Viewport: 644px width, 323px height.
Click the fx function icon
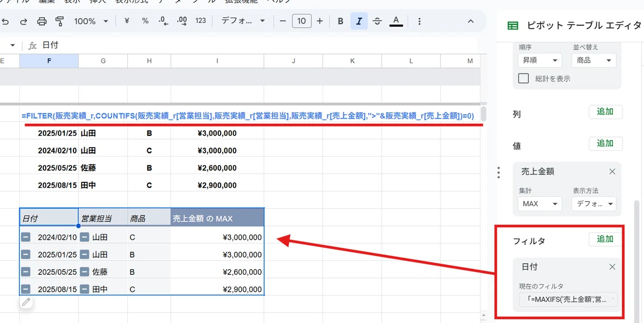(x=32, y=46)
